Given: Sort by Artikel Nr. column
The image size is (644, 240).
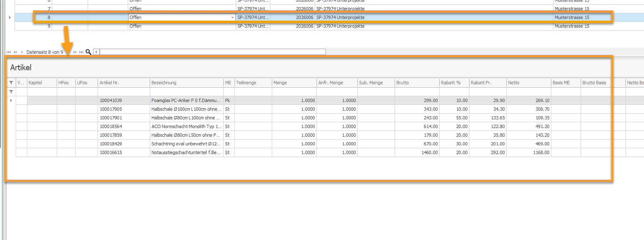Looking at the screenshot, I should pyautogui.click(x=124, y=83).
